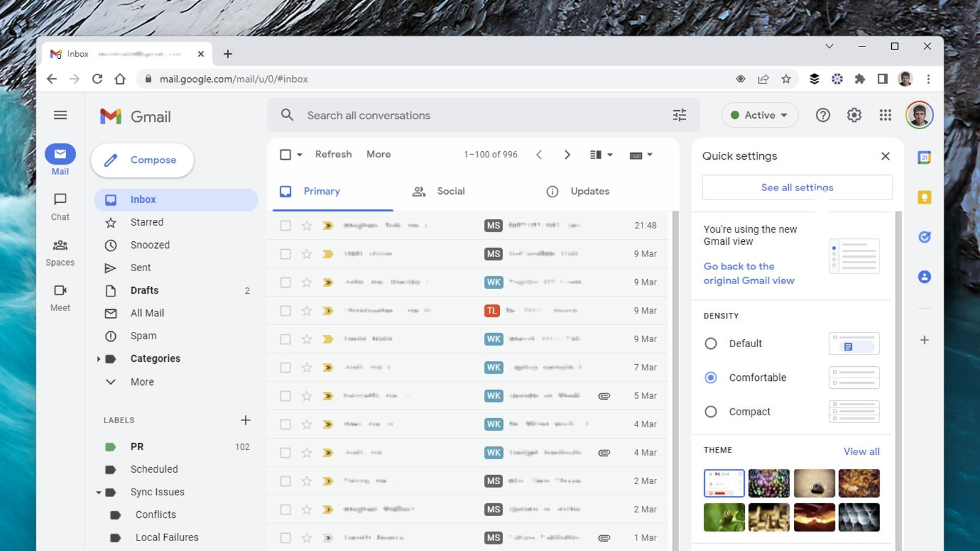Open Google Calendar side panel icon

click(924, 157)
